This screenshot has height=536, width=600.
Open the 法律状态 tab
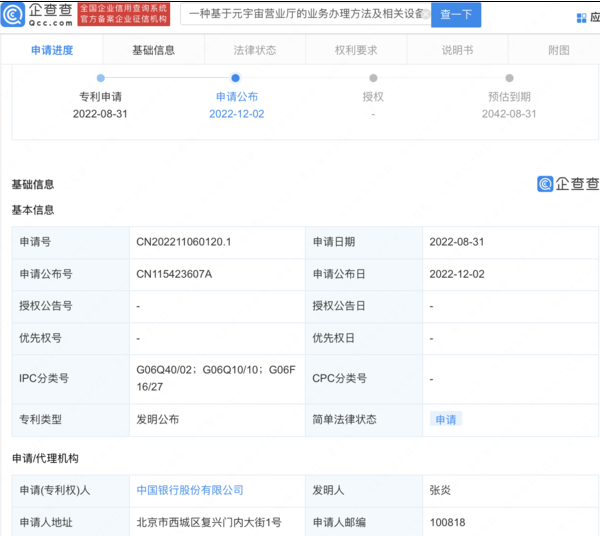pyautogui.click(x=255, y=50)
